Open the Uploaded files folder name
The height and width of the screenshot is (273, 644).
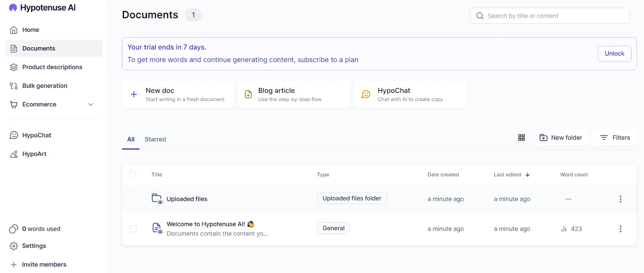tap(187, 199)
